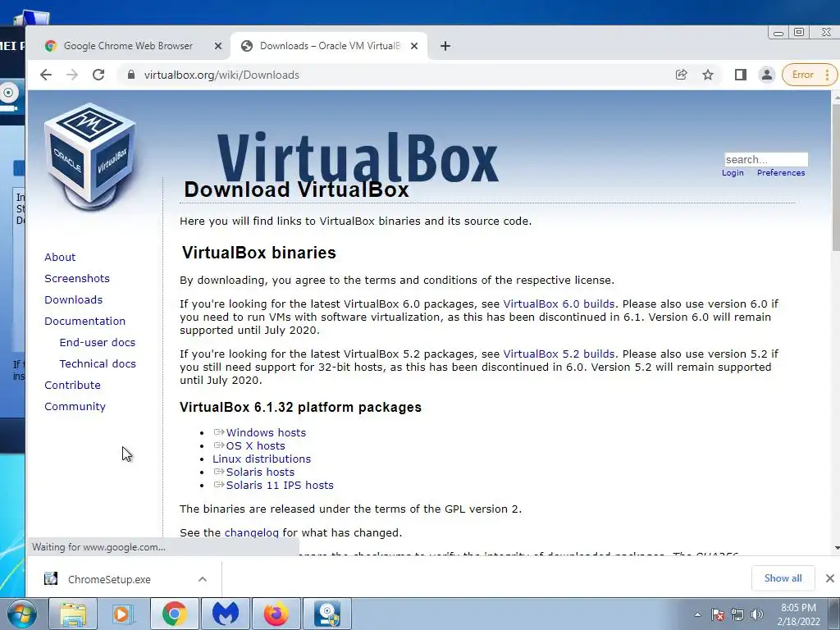Close the Downloads – Oracle VM VirtualBox tab
840x630 pixels.
click(414, 46)
